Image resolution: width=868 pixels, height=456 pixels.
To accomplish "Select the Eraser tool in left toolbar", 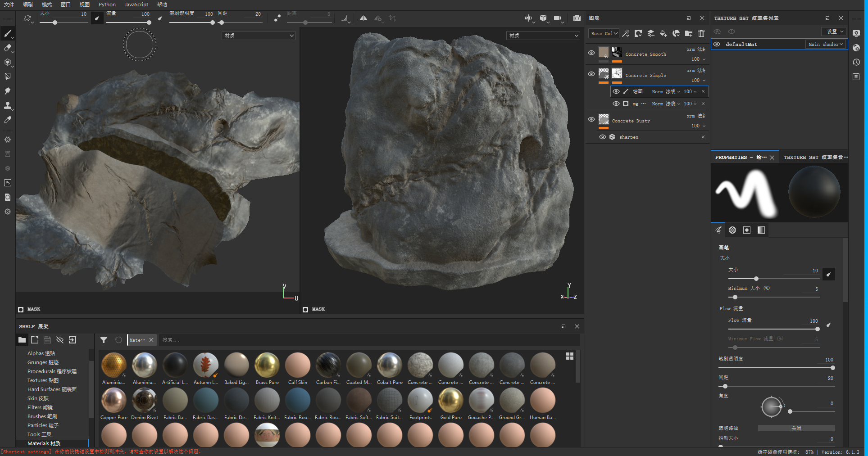I will click(x=8, y=48).
